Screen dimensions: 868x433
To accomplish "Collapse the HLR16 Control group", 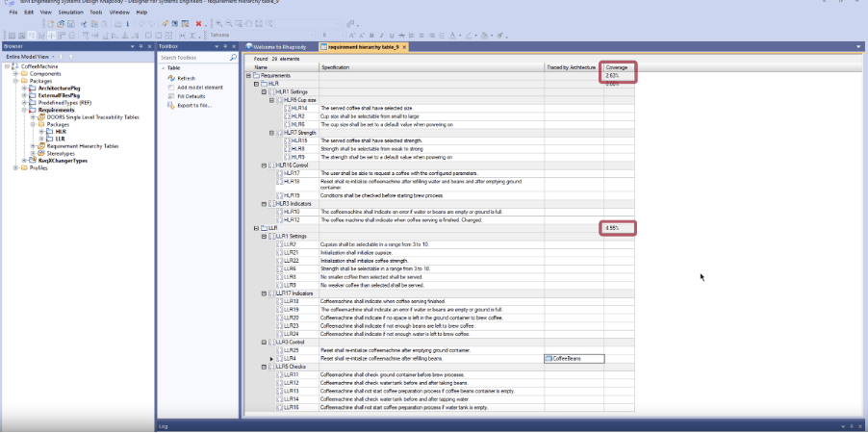I will (264, 165).
